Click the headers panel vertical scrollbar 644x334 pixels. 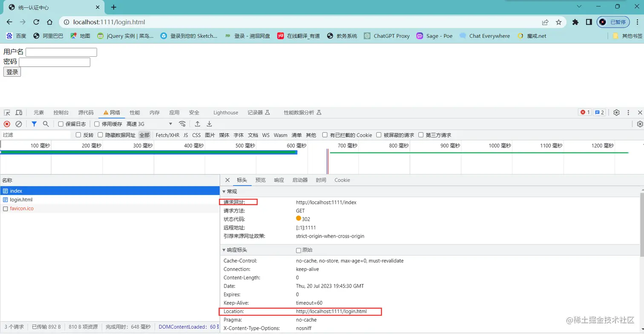click(642, 224)
